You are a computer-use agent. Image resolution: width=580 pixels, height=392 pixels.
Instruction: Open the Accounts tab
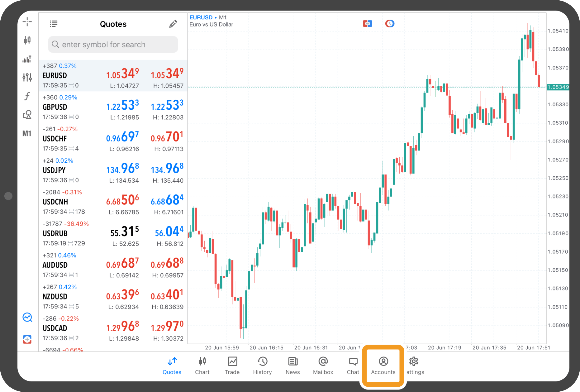(x=383, y=366)
